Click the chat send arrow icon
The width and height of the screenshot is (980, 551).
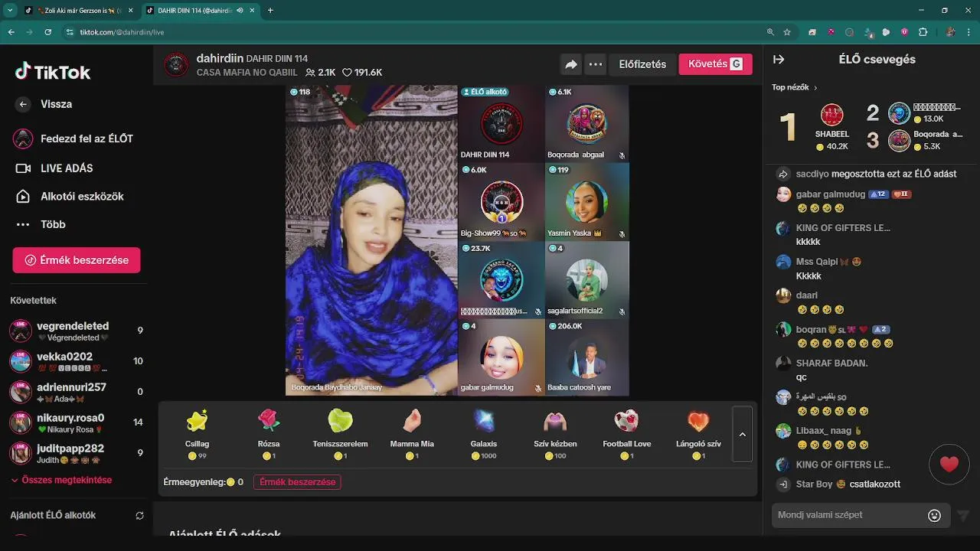coord(963,516)
